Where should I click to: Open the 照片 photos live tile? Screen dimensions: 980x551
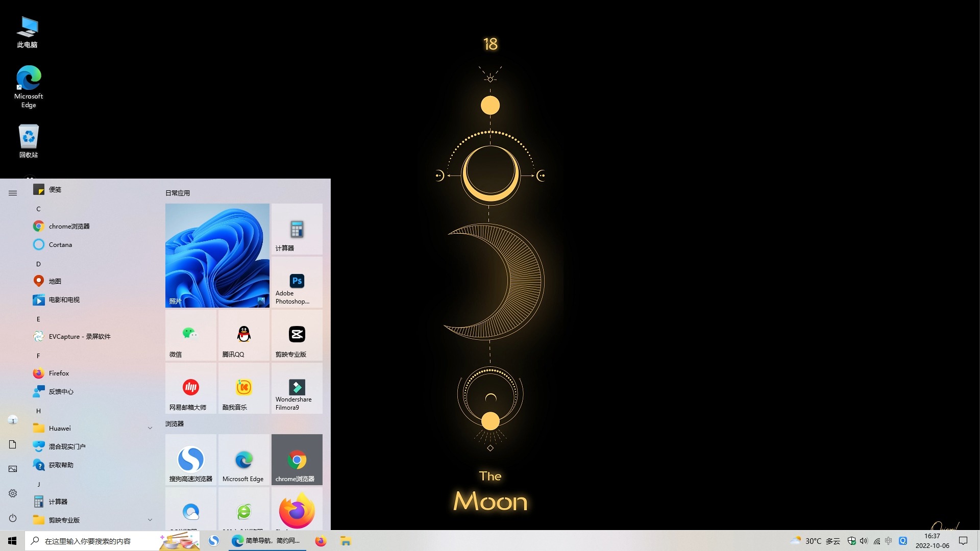point(217,256)
